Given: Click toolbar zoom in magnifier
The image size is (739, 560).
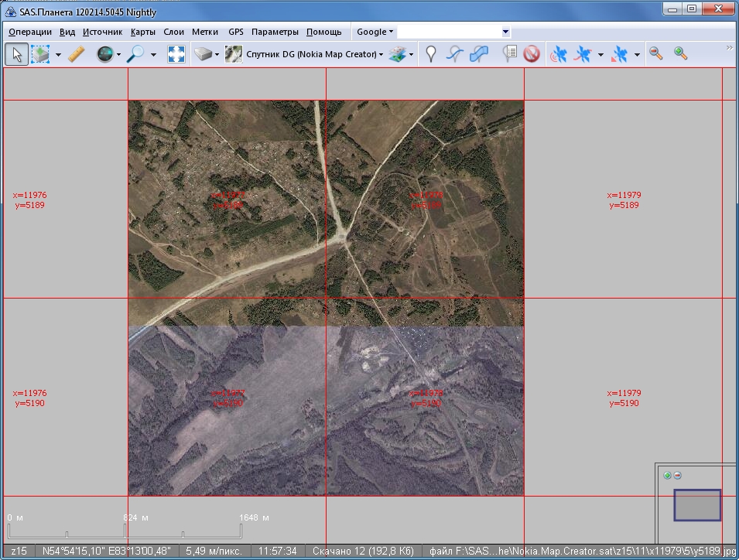Looking at the screenshot, I should (680, 53).
